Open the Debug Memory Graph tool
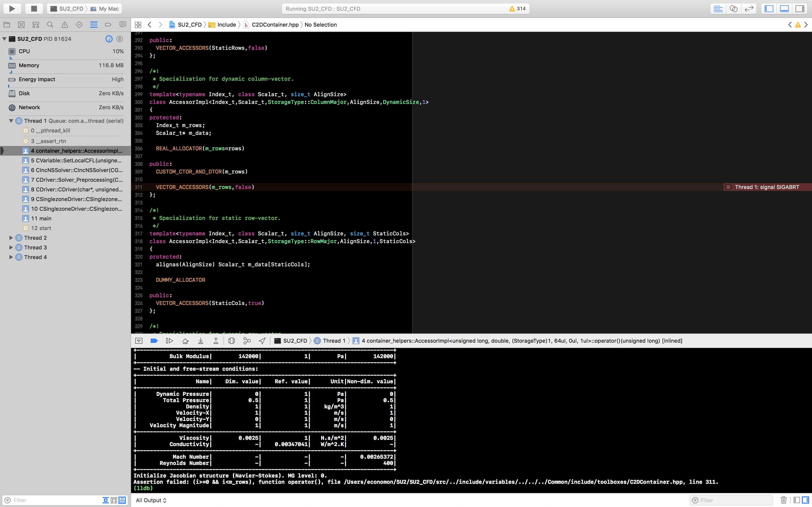This screenshot has width=812, height=507. coord(247,341)
